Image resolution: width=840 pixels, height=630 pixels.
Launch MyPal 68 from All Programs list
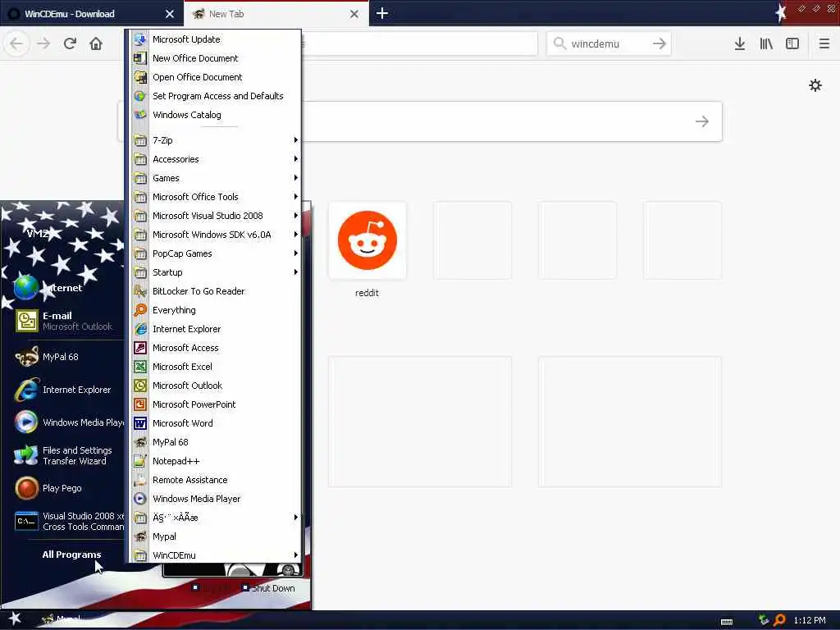coord(216,442)
